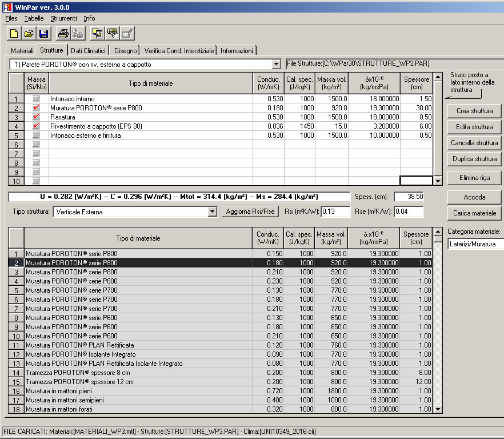Click the Accoda button
This screenshot has width=504, height=439.
(x=474, y=197)
